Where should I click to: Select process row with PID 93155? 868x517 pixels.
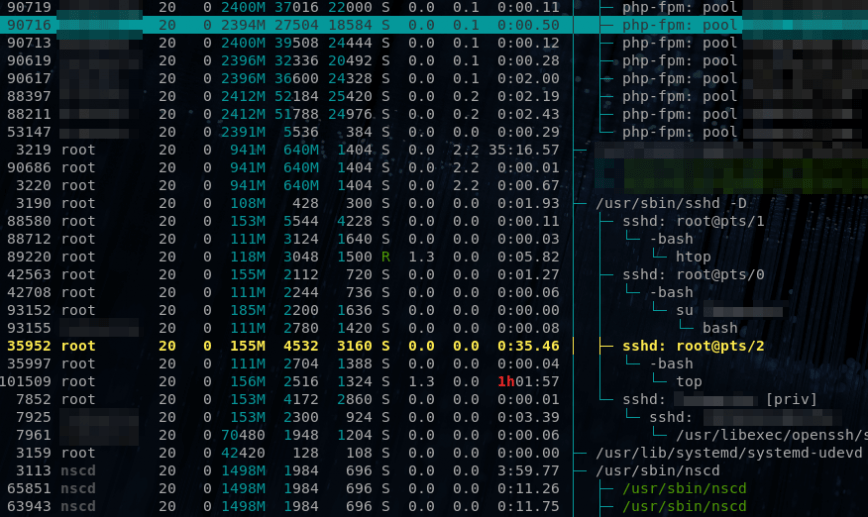[x=434, y=328]
